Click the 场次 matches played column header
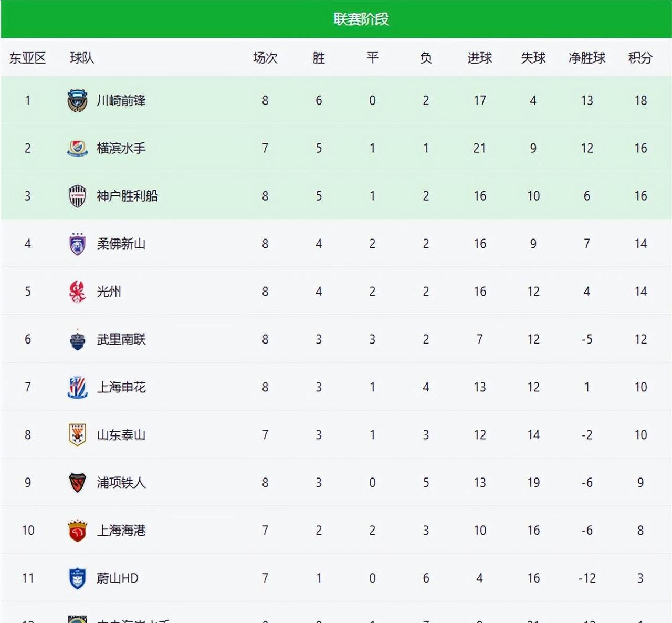 coord(265,58)
